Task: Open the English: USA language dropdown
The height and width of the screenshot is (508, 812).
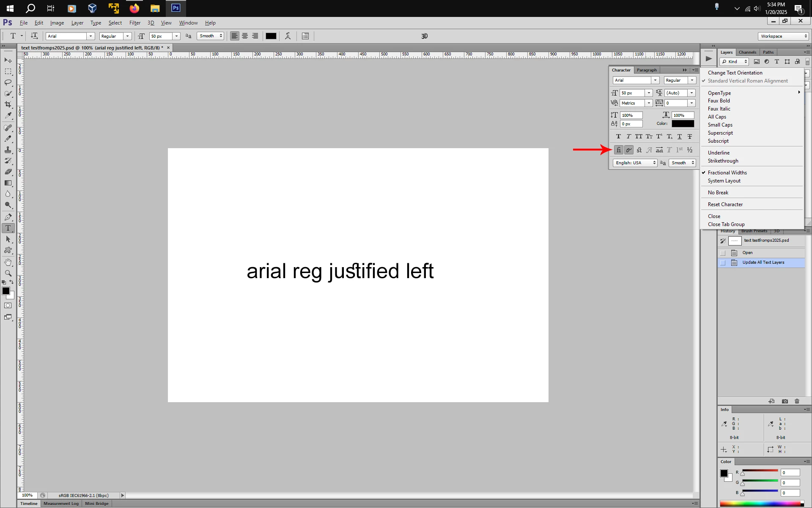Action: tap(635, 163)
